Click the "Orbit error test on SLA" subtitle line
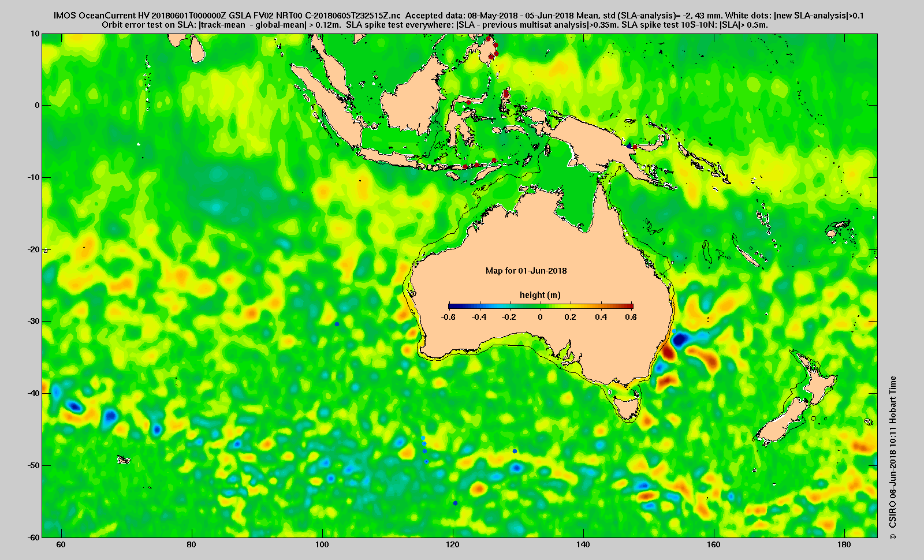Viewport: 924px width, 560px height. (435, 25)
